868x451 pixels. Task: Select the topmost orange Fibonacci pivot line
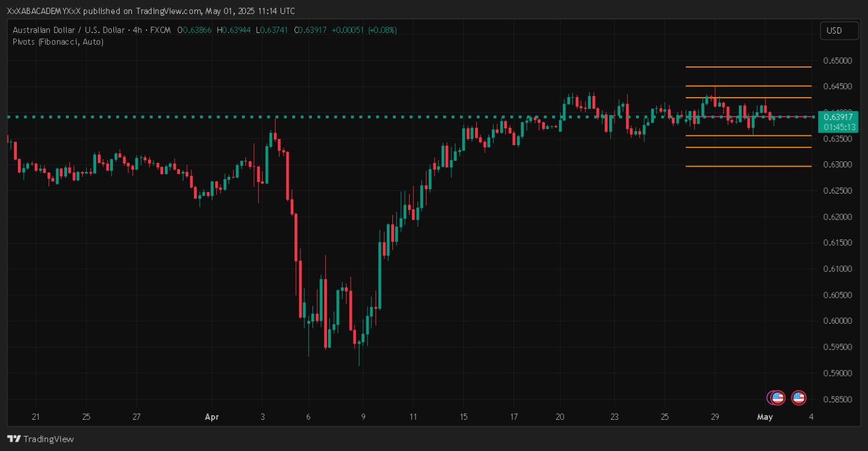(748, 67)
